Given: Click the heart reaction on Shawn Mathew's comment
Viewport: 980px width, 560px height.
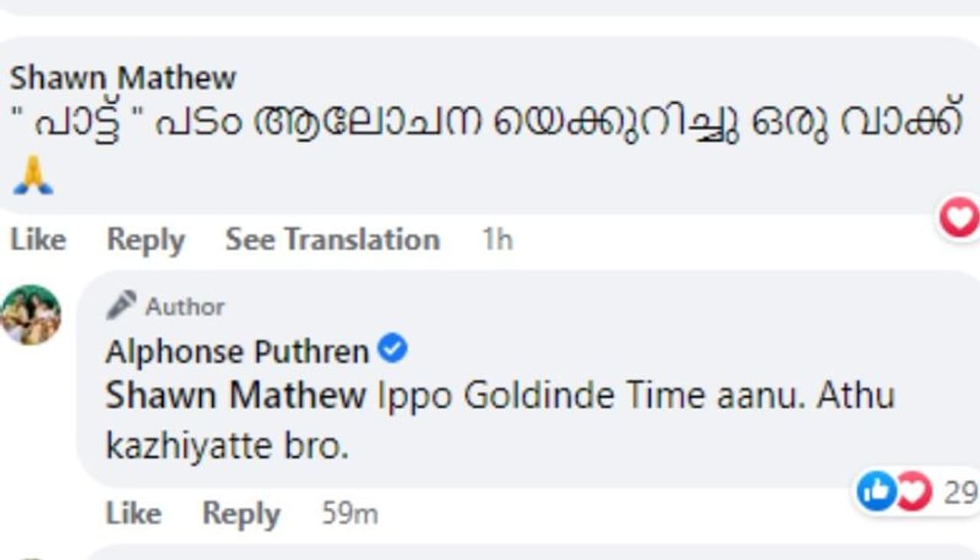Looking at the screenshot, I should click(x=960, y=218).
